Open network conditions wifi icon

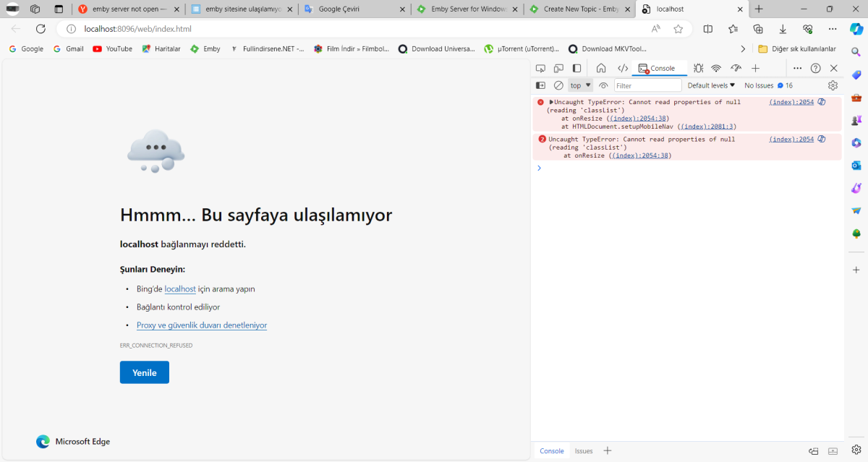pos(716,67)
